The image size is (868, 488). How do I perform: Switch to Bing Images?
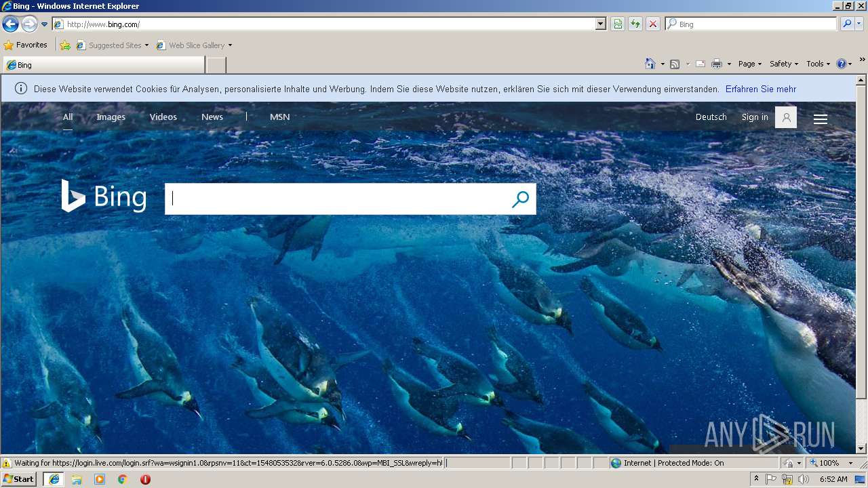111,117
